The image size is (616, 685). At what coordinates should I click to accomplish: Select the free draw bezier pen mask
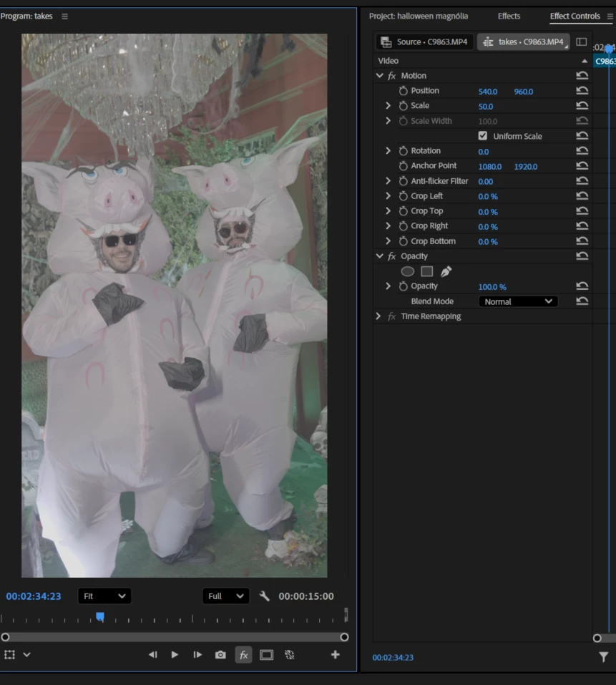click(446, 271)
